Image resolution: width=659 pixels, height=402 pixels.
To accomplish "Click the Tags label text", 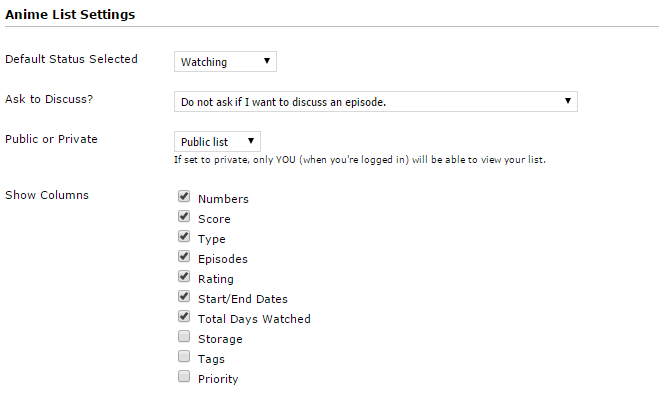I will [211, 359].
